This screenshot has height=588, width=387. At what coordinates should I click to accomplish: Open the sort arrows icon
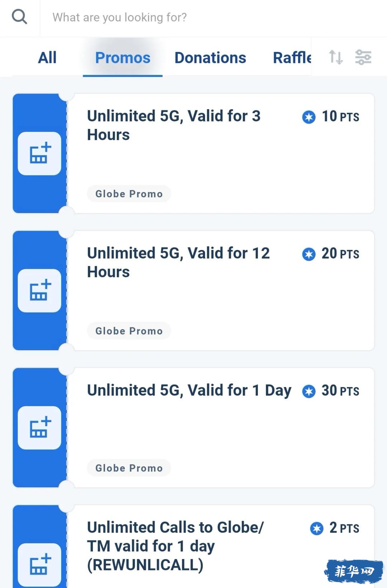click(336, 57)
